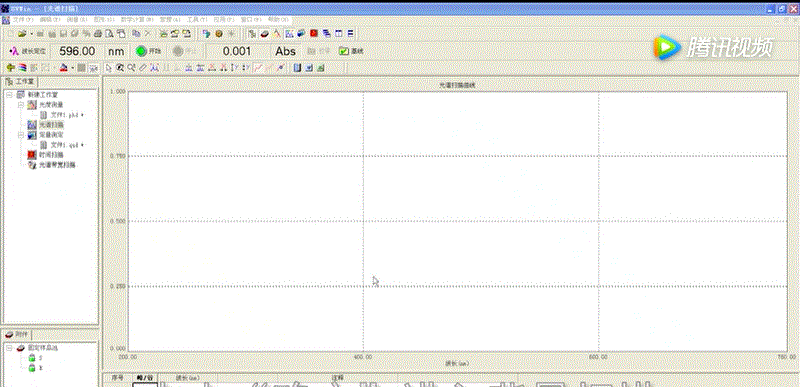This screenshot has height=387, width=802.
Task: Select sample cell R in accessory tree
Action: (x=40, y=368)
